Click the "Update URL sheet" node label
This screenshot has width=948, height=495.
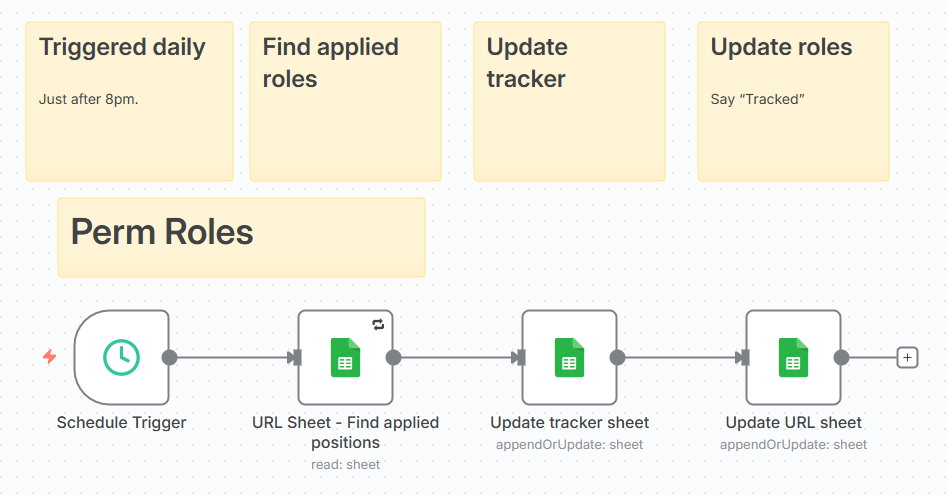pyautogui.click(x=794, y=422)
